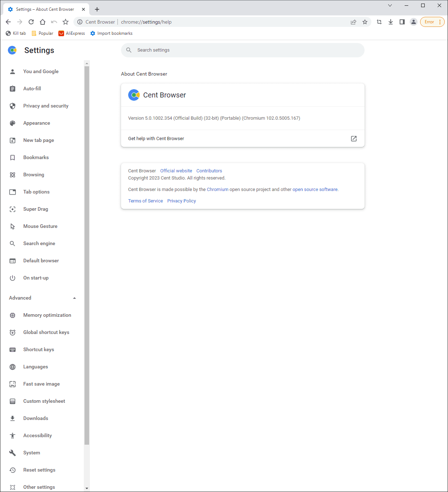The height and width of the screenshot is (492, 448).
Task: Open Reset settings section
Action: [x=39, y=470]
